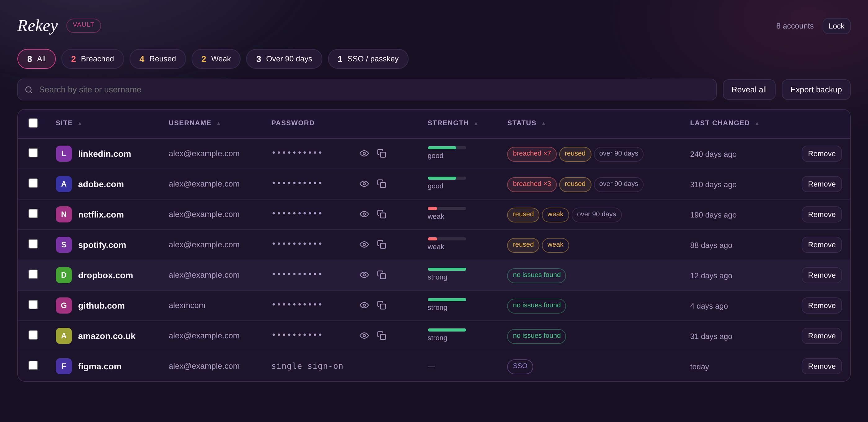Click the breached ×3 badge on adobe.com

pyautogui.click(x=532, y=184)
